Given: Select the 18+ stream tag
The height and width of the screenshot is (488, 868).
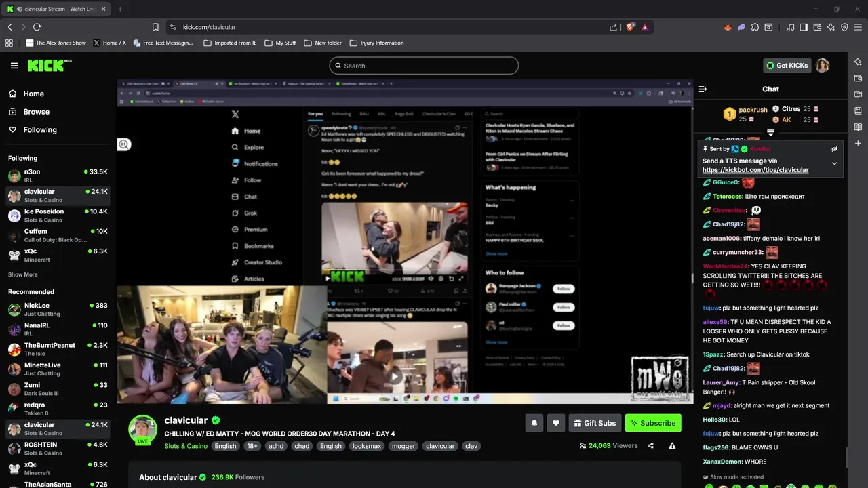Looking at the screenshot, I should pyautogui.click(x=252, y=446).
